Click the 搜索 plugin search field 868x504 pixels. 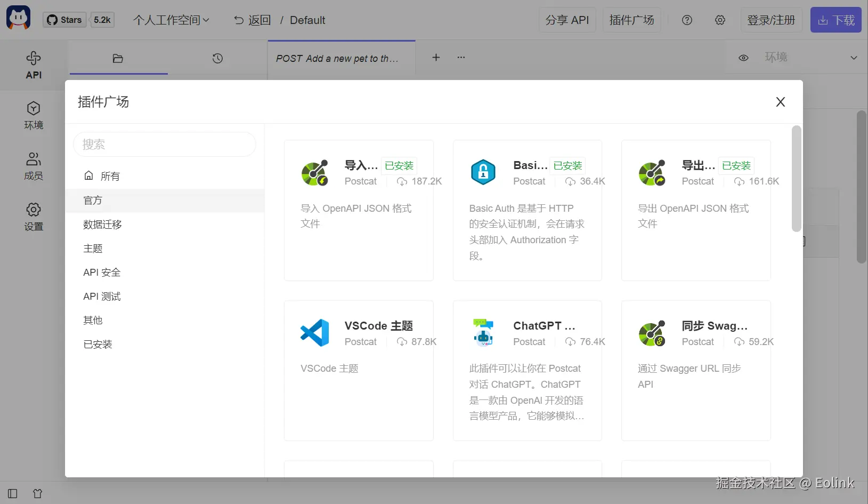[165, 144]
